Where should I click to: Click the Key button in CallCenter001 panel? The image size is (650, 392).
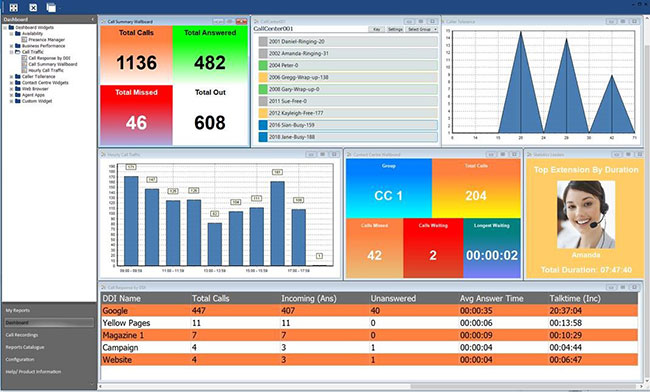(x=376, y=29)
